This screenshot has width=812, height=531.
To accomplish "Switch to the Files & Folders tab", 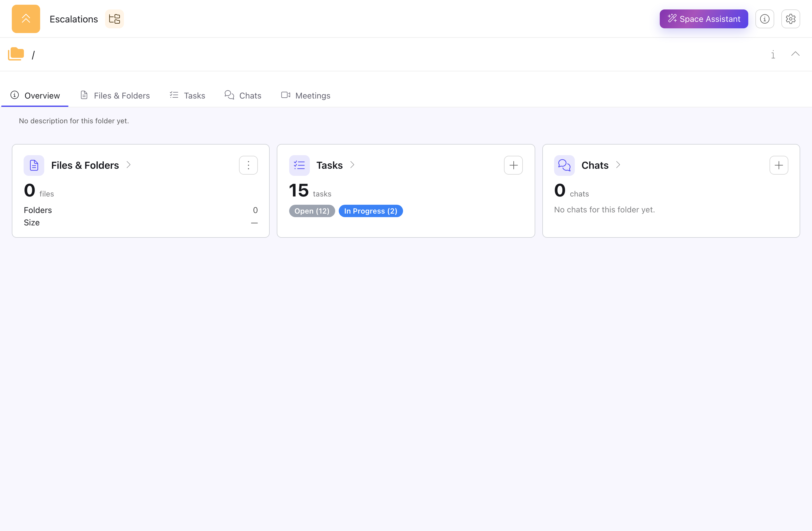I will coord(115,96).
